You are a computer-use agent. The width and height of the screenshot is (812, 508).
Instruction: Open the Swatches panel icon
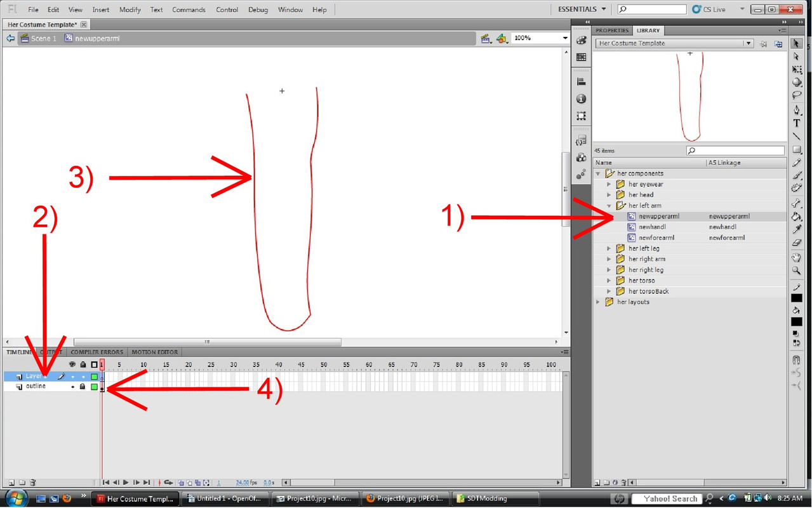coord(581,57)
